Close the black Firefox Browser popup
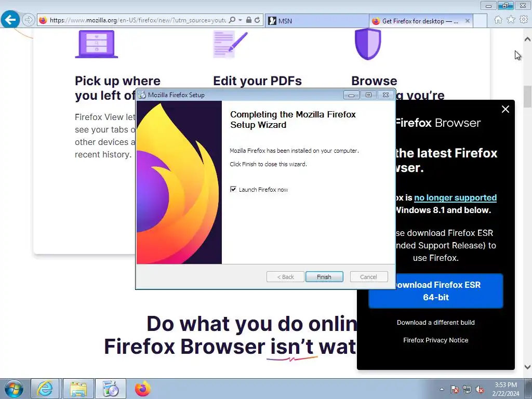Viewport: 532px width, 399px height. pyautogui.click(x=505, y=109)
